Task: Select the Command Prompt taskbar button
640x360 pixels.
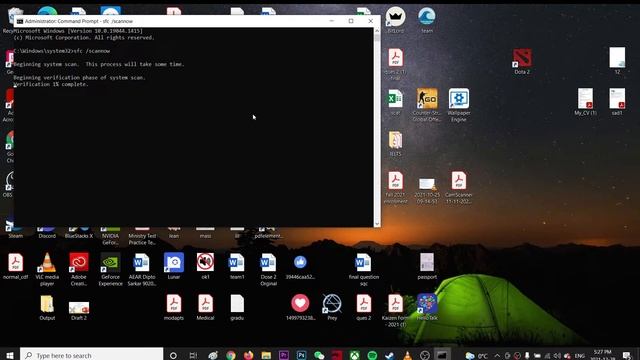Action: click(442, 356)
